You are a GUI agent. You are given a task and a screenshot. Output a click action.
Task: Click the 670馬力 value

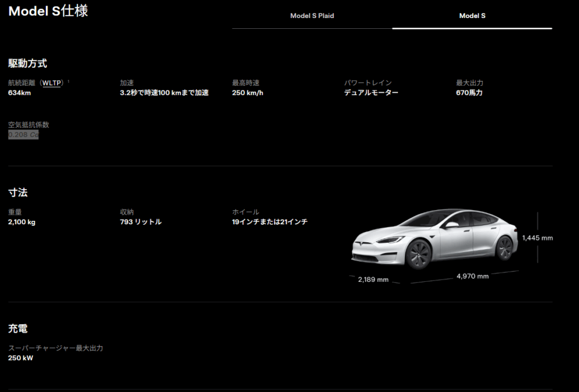pos(469,93)
